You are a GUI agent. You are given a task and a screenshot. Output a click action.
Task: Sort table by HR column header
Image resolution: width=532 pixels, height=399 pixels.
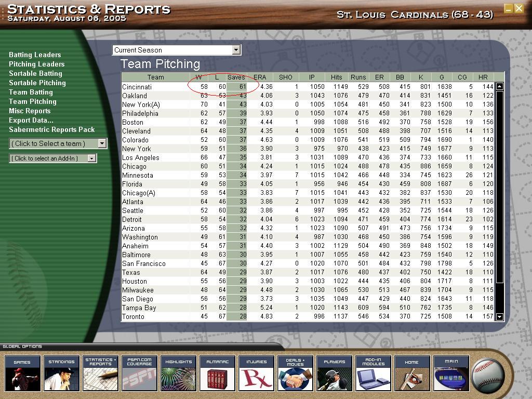[x=483, y=77]
